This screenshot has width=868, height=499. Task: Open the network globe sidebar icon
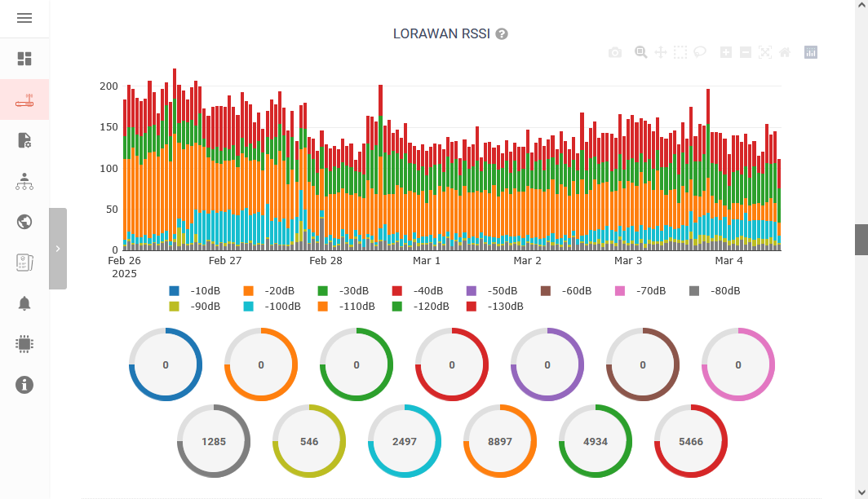point(24,222)
